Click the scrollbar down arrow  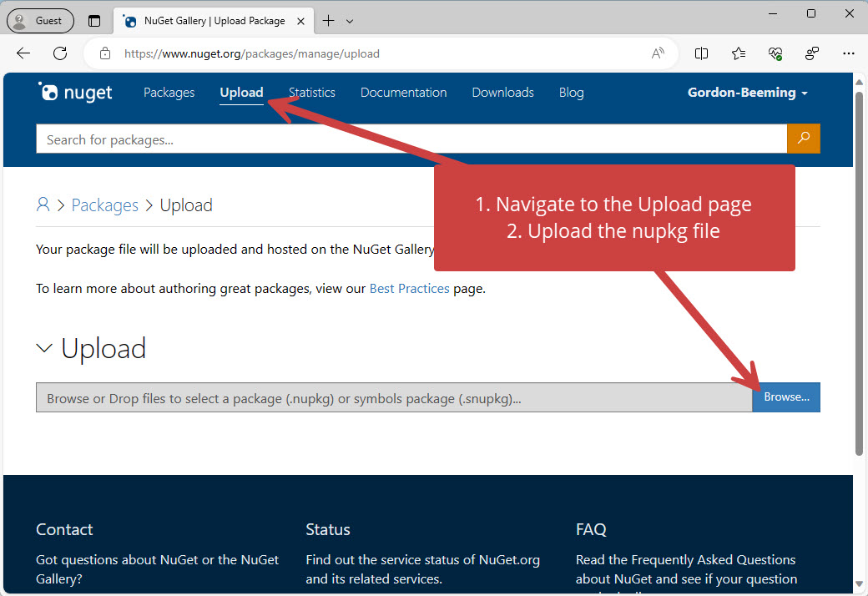pyautogui.click(x=859, y=583)
